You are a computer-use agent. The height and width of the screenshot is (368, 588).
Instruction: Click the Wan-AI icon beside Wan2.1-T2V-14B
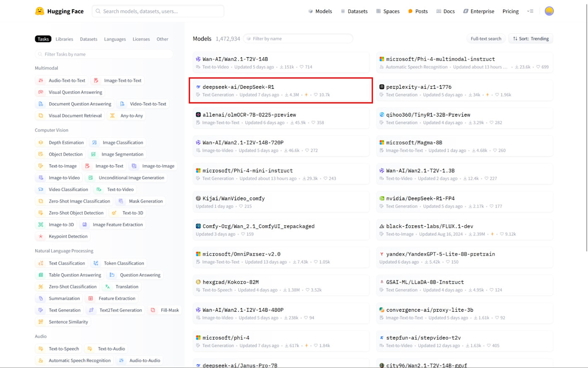[198, 59]
